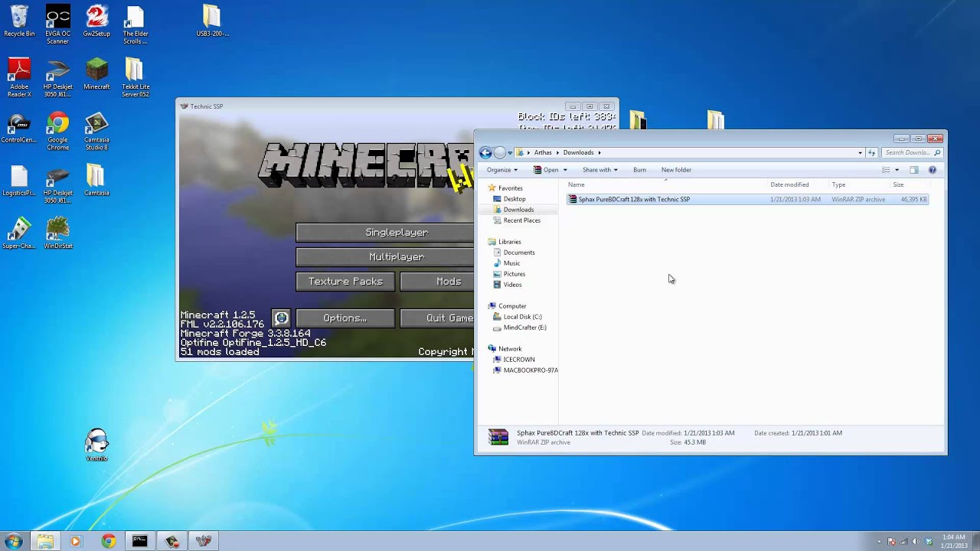Toggle the Explorer preview pane button
980x551 pixels.
[913, 170]
